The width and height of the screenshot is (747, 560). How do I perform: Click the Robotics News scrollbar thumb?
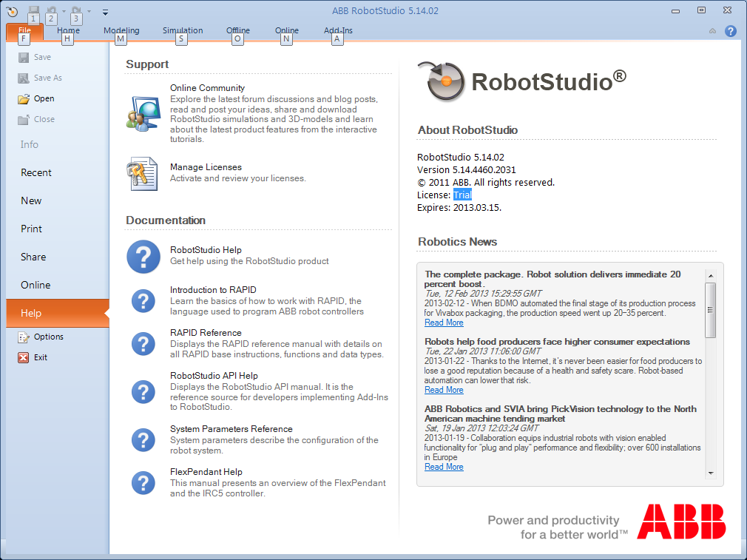[710, 310]
